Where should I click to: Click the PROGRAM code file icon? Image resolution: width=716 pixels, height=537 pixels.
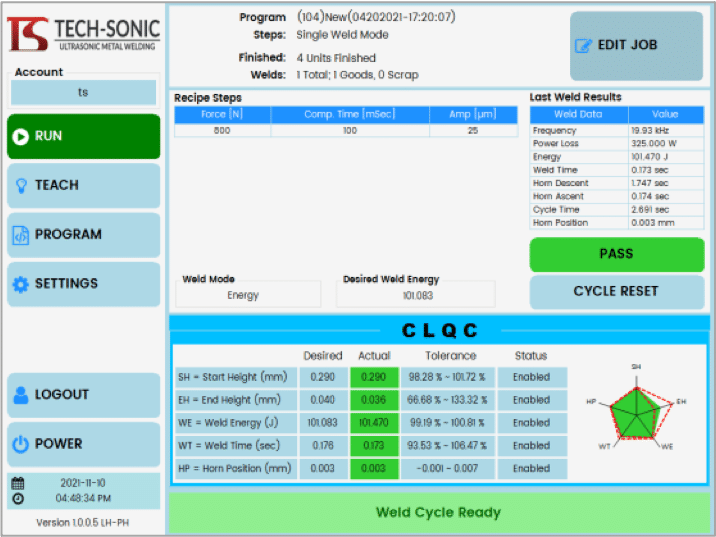pos(21,235)
